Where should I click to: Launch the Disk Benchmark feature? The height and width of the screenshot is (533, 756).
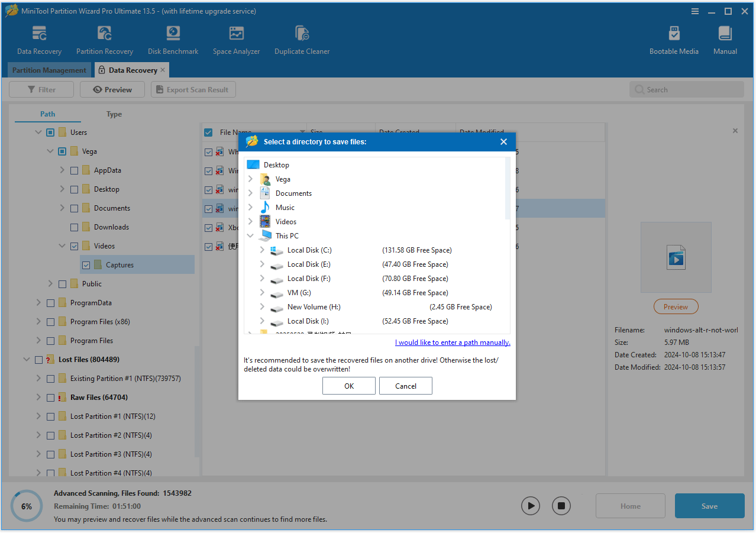[173, 38]
